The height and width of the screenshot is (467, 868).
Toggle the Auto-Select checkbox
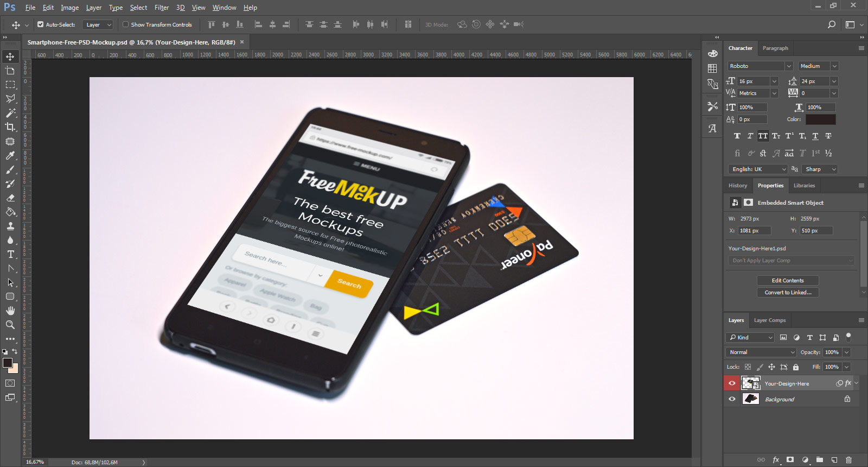[40, 24]
